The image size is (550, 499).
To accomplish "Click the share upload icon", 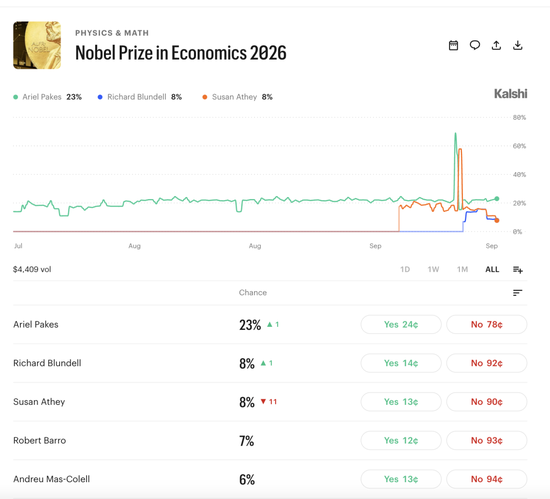I will [x=496, y=45].
